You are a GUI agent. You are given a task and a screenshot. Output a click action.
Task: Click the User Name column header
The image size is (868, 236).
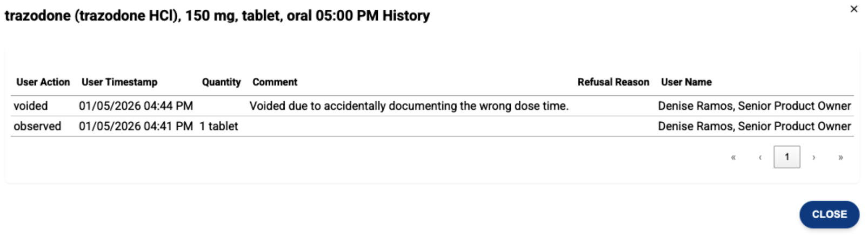[x=686, y=82]
